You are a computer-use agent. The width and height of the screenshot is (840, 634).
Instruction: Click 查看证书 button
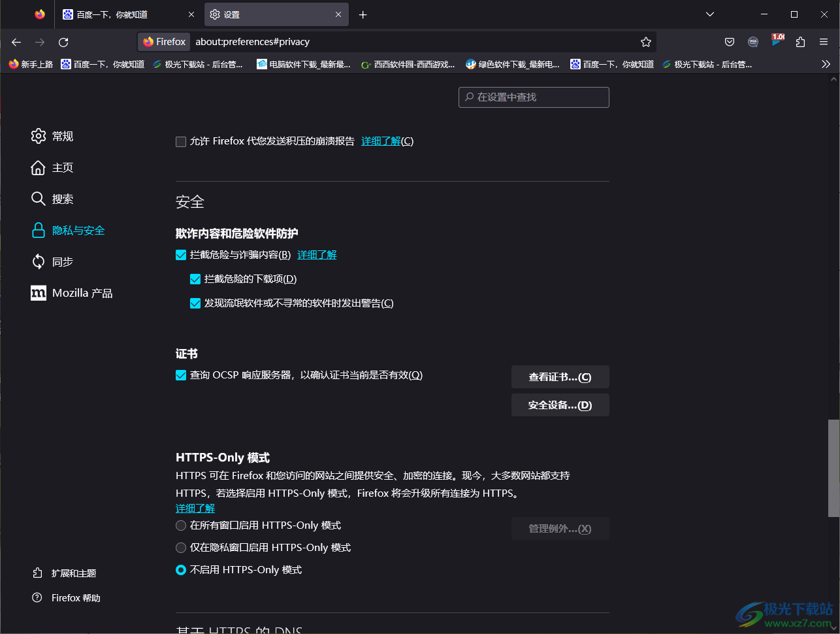pyautogui.click(x=560, y=377)
